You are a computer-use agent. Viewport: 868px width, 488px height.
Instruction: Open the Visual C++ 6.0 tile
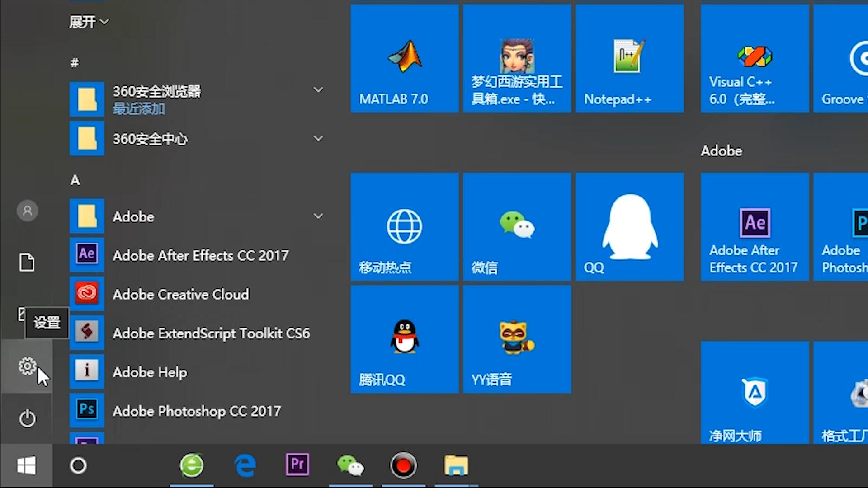point(754,59)
